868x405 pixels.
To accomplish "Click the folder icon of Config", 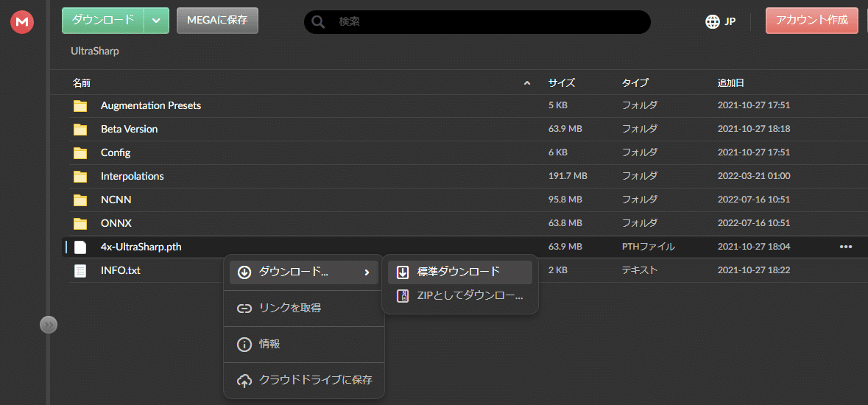I will [x=80, y=153].
